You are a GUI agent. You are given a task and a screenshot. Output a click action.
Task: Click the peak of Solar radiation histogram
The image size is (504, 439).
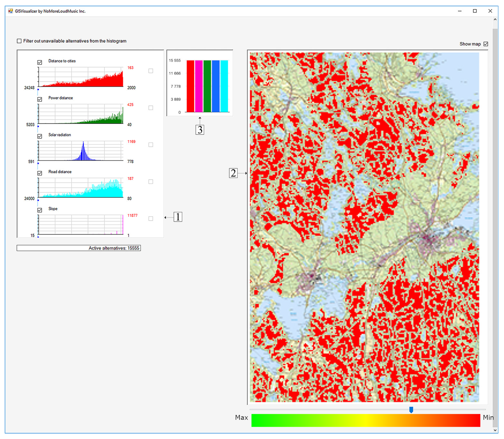point(83,143)
